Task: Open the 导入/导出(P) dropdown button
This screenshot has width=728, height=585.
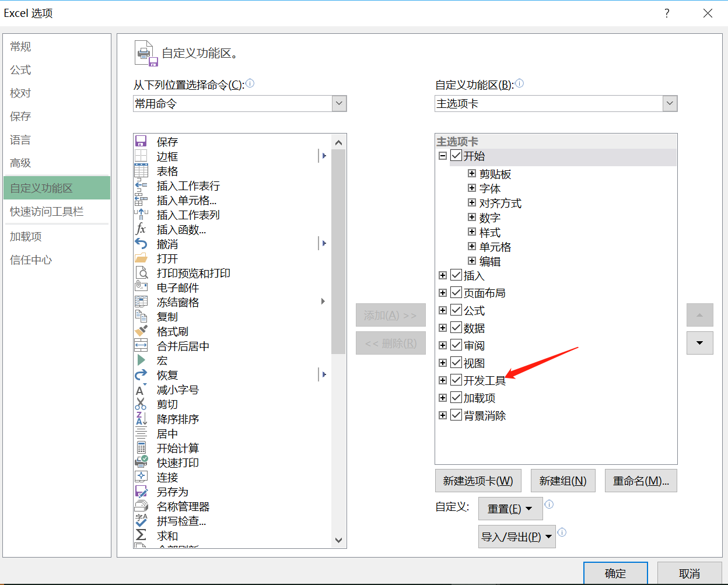Action: point(517,537)
